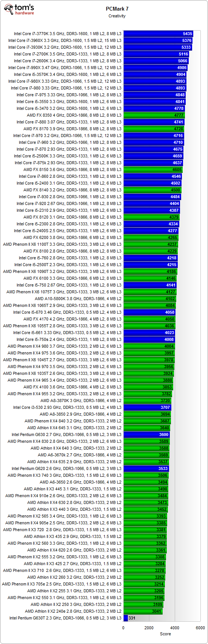Select the AMD A10-5800K 3.8 GHz label

click(x=78, y=299)
